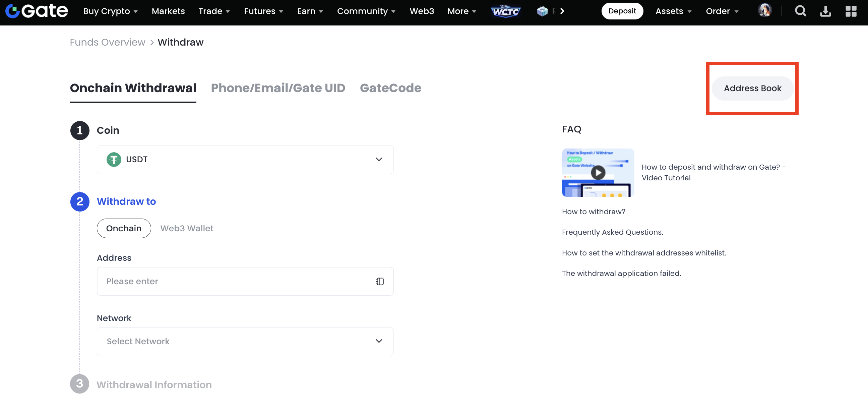This screenshot has height=411, width=868.
Task: Switch to Web3 Wallet option
Action: [x=187, y=228]
